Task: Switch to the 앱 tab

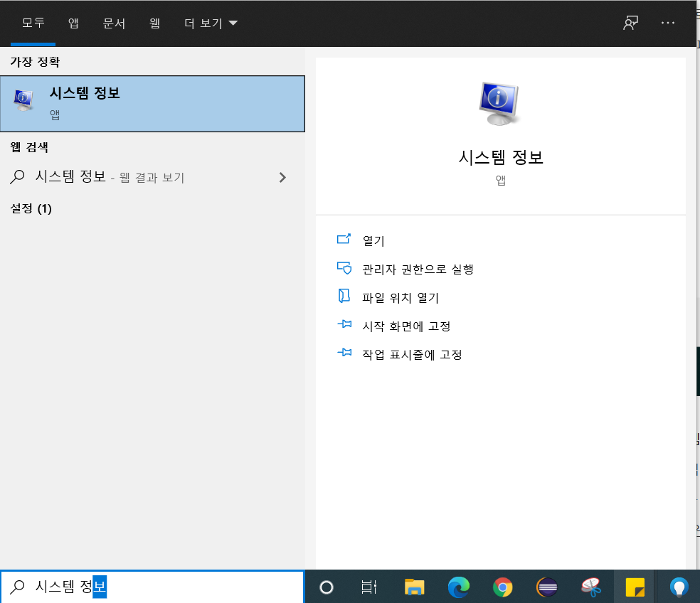Action: click(72, 22)
